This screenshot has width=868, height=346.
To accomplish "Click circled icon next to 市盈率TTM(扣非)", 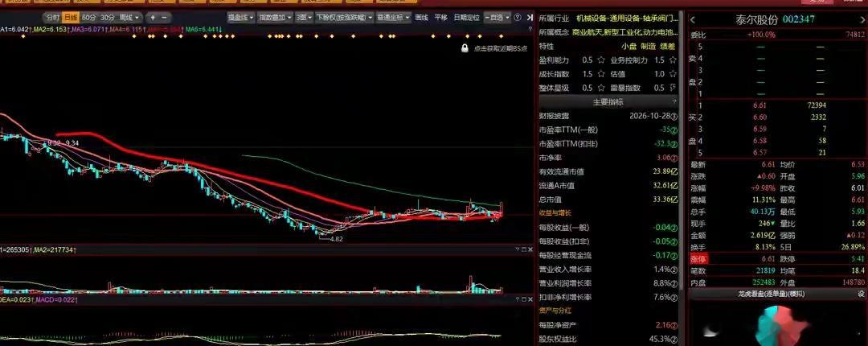I will coord(674,143).
